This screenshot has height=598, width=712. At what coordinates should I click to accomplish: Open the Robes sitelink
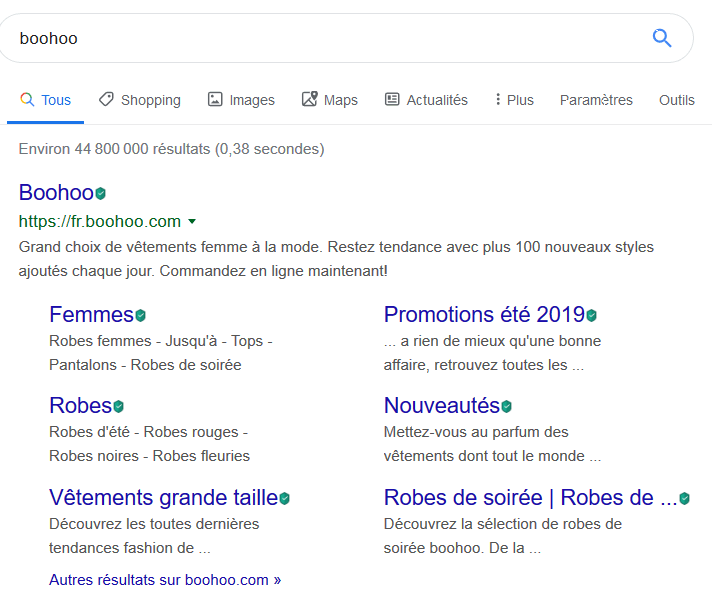pos(80,405)
